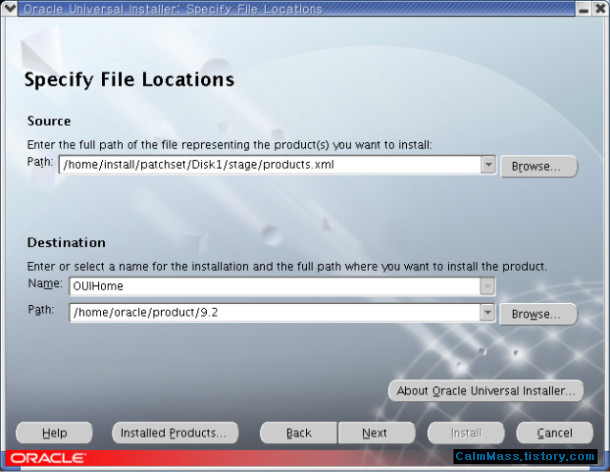Cancel the installation

click(x=555, y=433)
